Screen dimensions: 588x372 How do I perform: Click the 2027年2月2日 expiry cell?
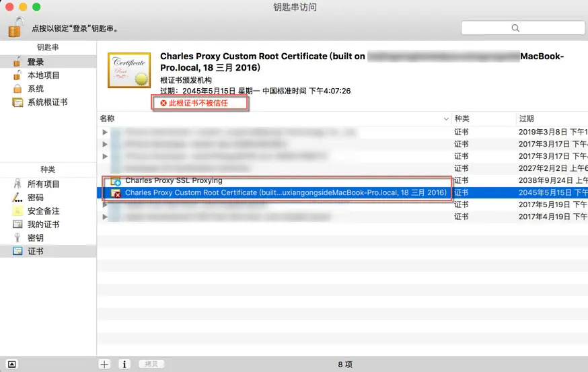pyautogui.click(x=553, y=168)
